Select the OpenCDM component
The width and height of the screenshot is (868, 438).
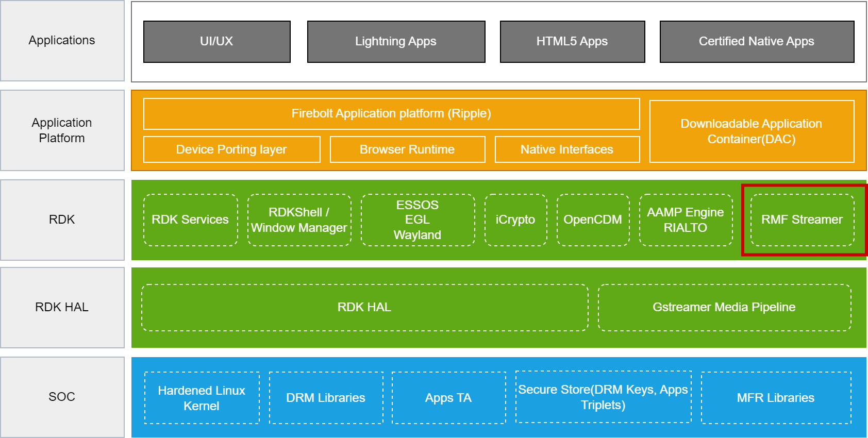pos(593,220)
